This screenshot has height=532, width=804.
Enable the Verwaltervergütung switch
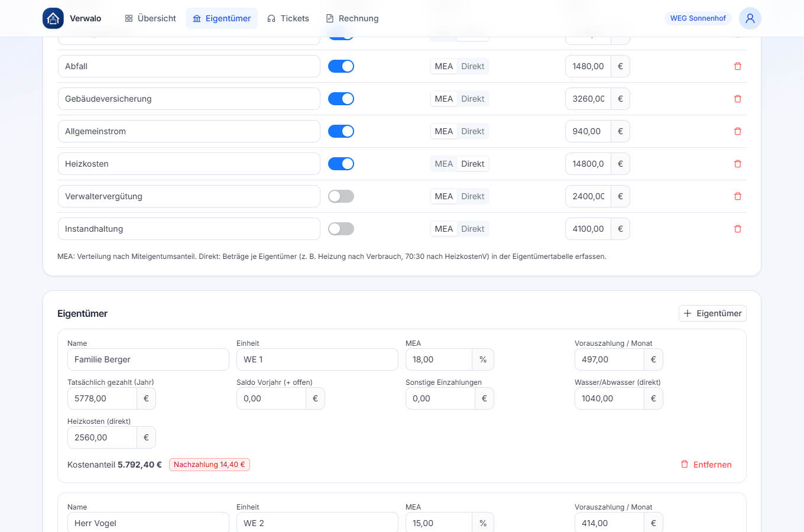tap(341, 196)
